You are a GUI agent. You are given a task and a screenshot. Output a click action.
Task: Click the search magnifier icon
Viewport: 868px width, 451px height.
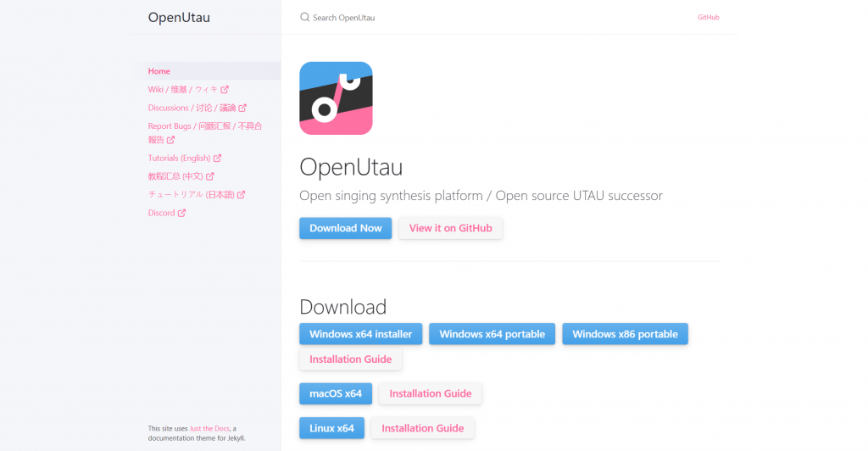[304, 17]
